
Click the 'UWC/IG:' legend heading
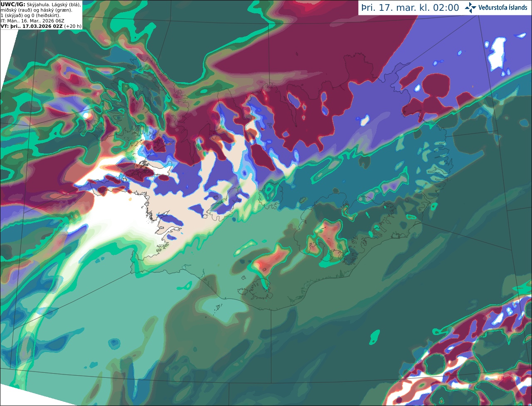(x=13, y=5)
